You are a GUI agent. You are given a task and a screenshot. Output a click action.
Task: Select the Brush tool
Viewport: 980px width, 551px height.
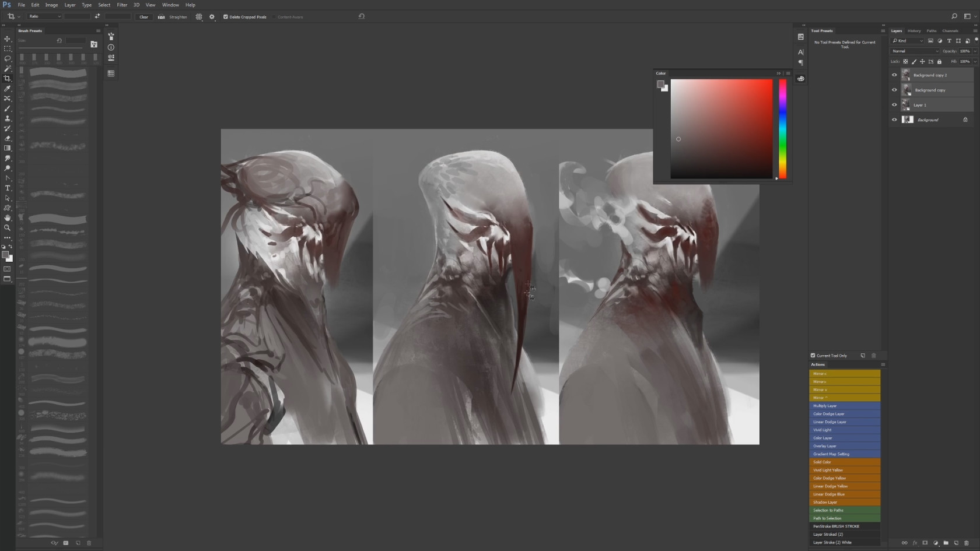point(8,108)
